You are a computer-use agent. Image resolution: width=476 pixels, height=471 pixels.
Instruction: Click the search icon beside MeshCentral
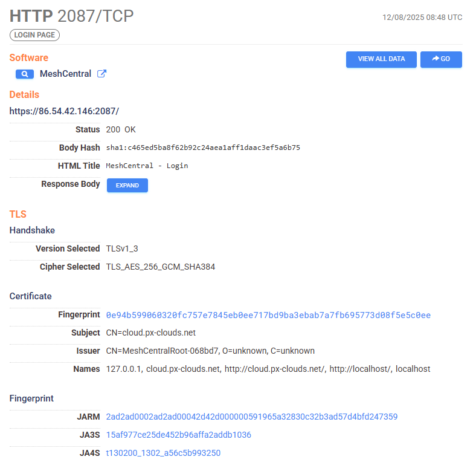click(x=24, y=74)
